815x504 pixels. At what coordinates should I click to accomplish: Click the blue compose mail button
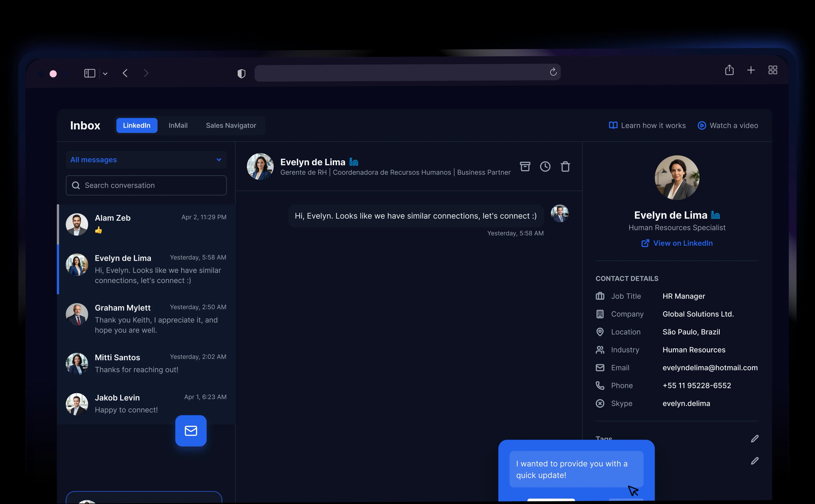(191, 431)
